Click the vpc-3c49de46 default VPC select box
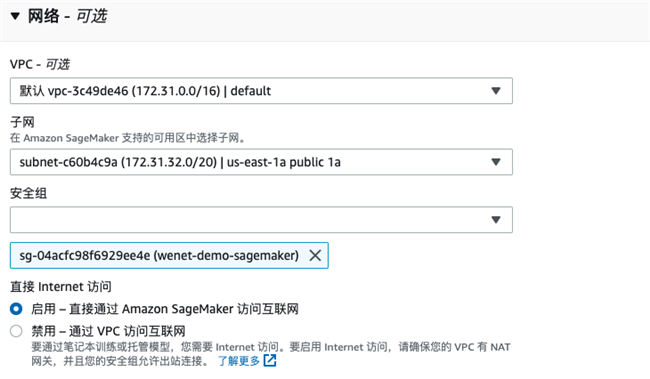650x379 pixels. [261, 91]
